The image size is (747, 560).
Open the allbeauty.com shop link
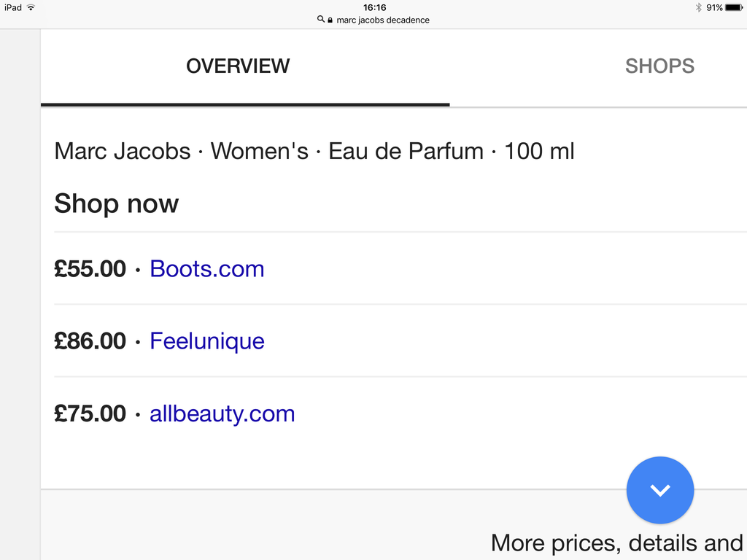pyautogui.click(x=222, y=414)
